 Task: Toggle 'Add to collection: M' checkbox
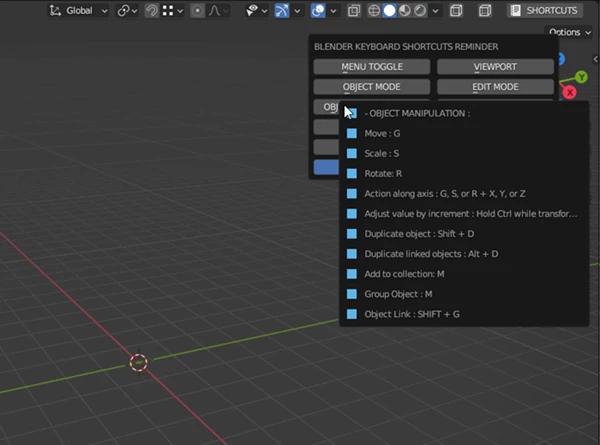coord(352,274)
